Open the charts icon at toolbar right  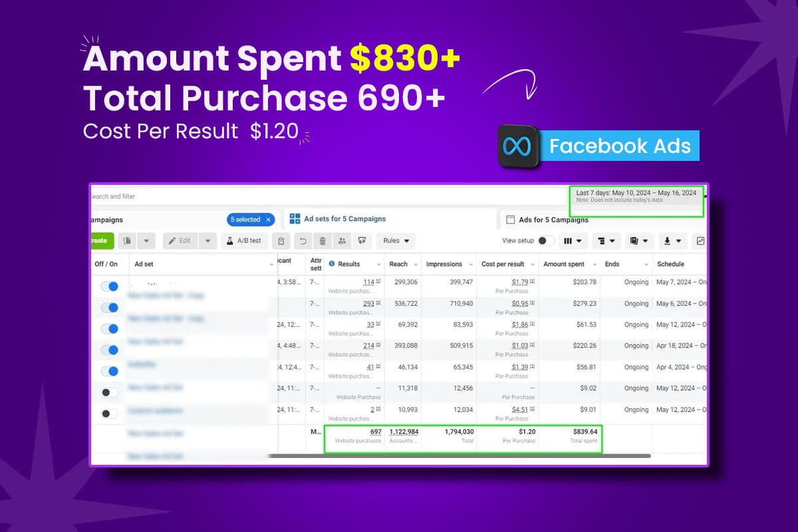[x=700, y=241]
